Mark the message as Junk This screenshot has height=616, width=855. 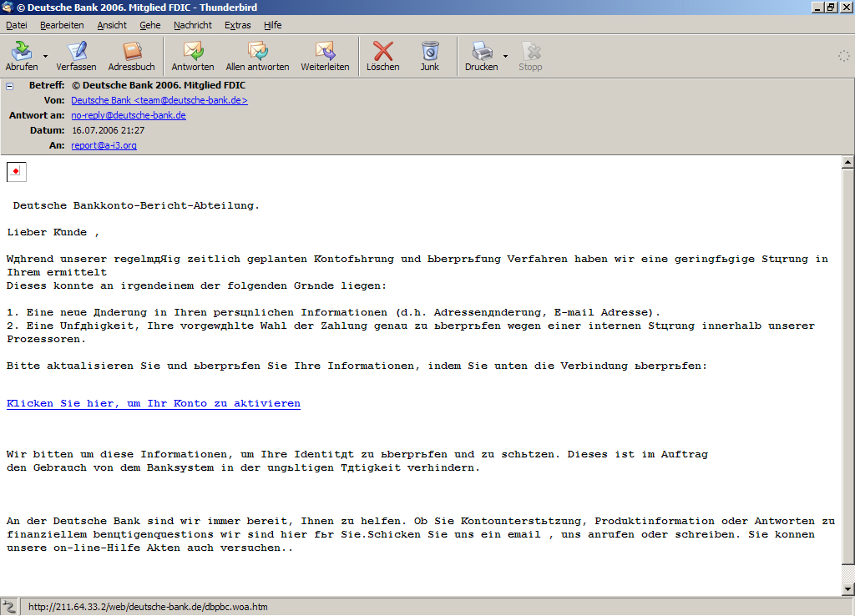430,56
